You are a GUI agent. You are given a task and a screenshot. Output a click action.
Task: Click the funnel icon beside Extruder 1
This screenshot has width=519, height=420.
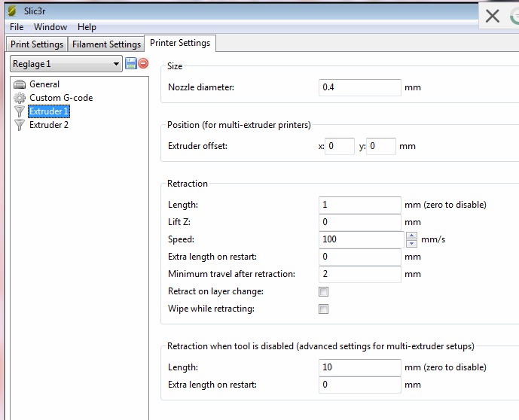point(20,111)
